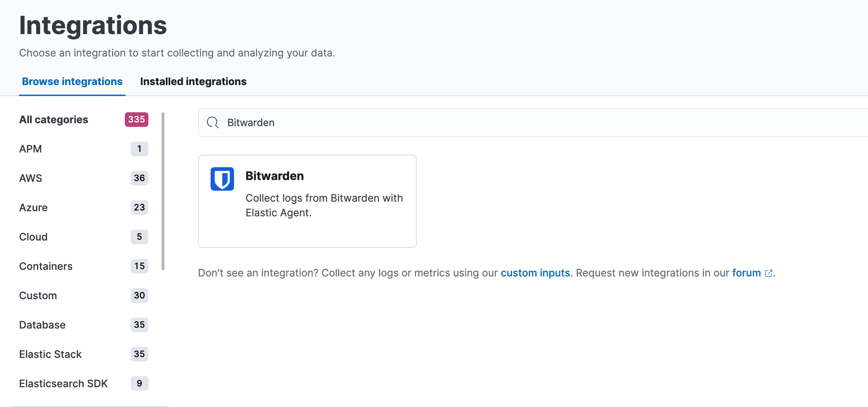Expand the AWS category section
Viewport: 868px width, 407px height.
click(x=30, y=177)
